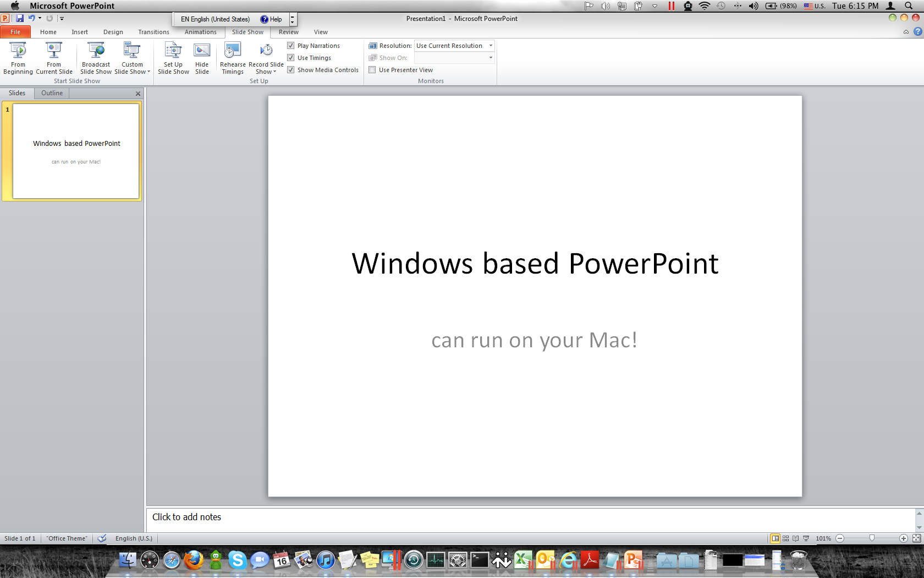
Task: Switch to Reading View icon
Action: [x=795, y=538]
